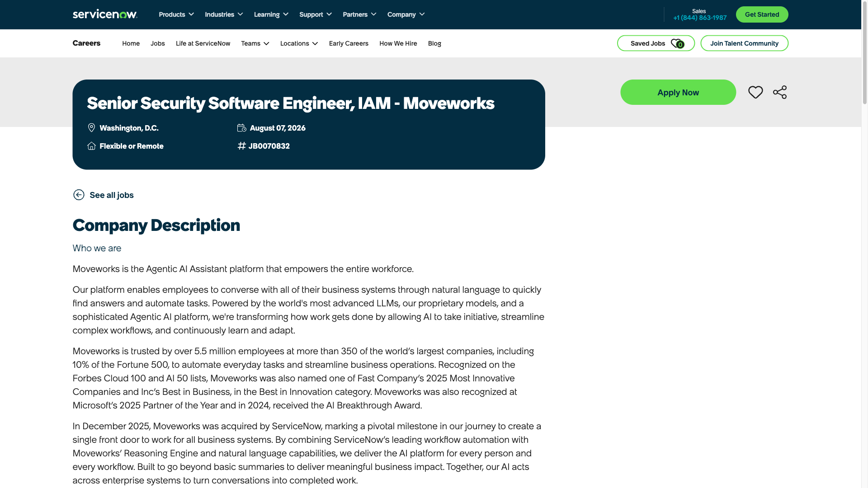The width and height of the screenshot is (868, 488).
Task: Click the August 07, 2026 date
Action: (x=278, y=128)
